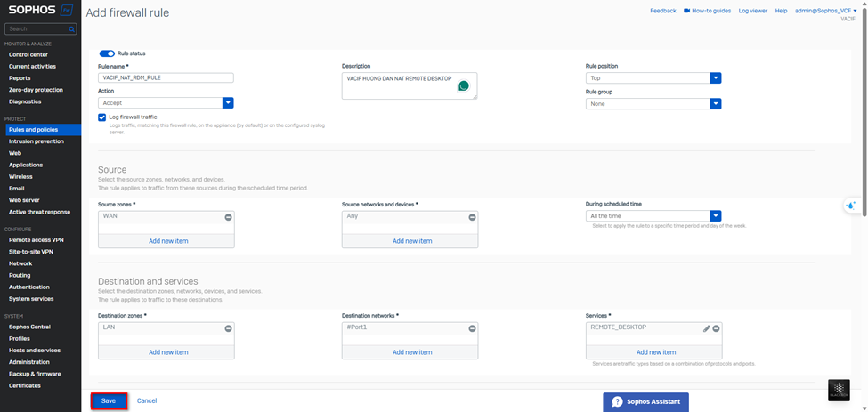Remove WAN from Source zones
Viewport: 868px width, 412px height.
coord(228,217)
